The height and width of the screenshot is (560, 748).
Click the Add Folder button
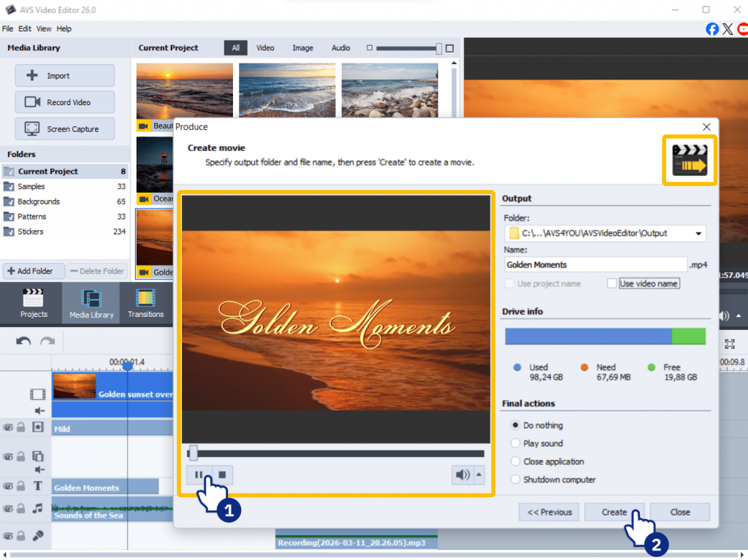click(34, 271)
